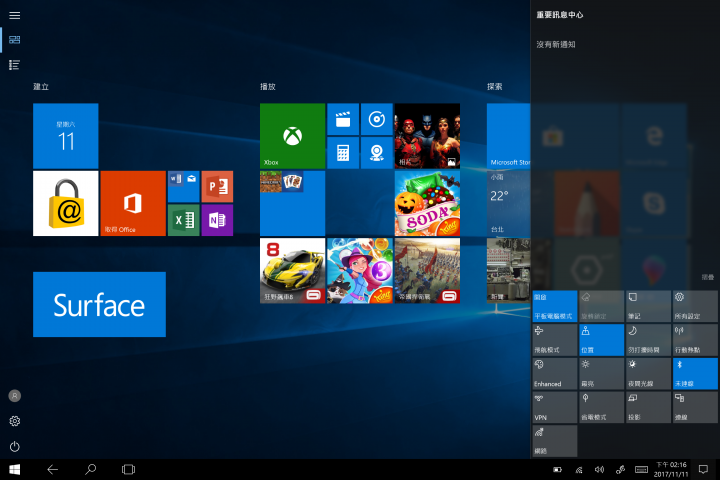The image size is (720, 480).
Task: Click the battery icon in system tray
Action: [x=557, y=469]
